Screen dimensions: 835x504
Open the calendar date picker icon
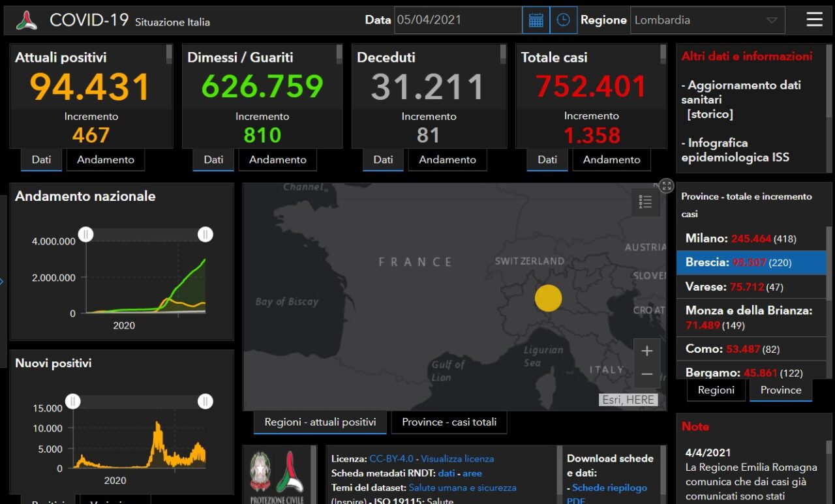[x=536, y=20]
